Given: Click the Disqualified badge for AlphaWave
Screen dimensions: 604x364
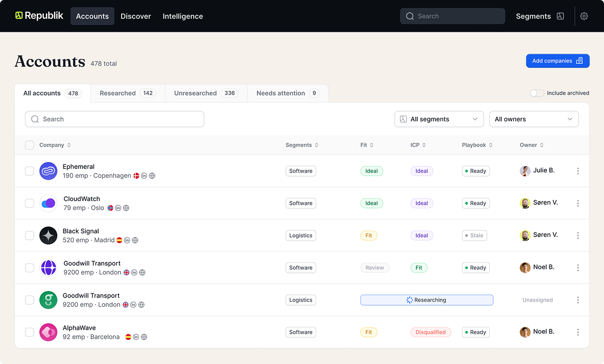Looking at the screenshot, I should pos(431,332).
